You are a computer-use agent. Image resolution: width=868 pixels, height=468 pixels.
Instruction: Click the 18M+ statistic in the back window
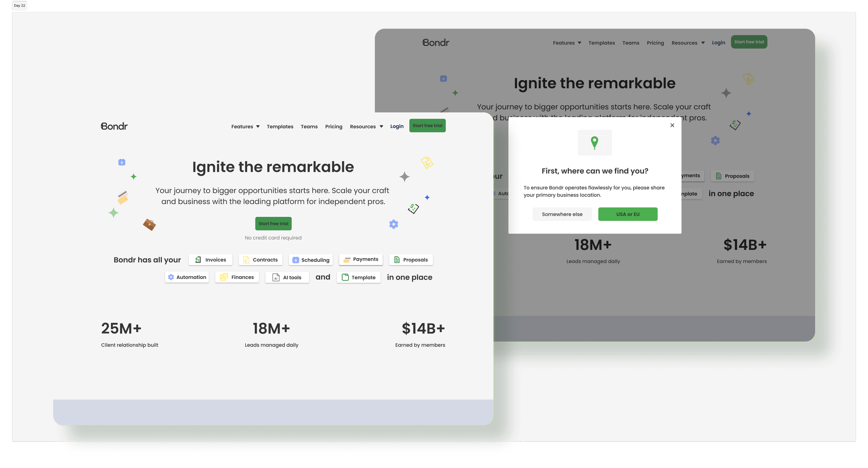(593, 245)
